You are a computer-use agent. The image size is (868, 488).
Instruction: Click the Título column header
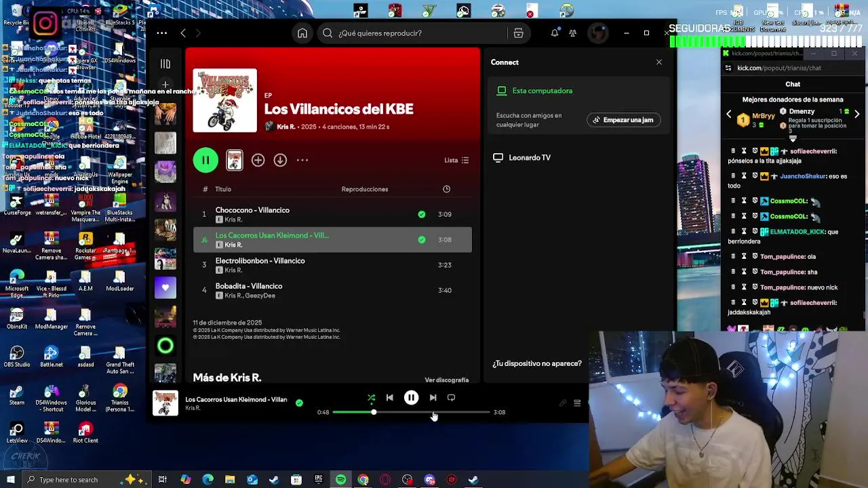(x=223, y=189)
